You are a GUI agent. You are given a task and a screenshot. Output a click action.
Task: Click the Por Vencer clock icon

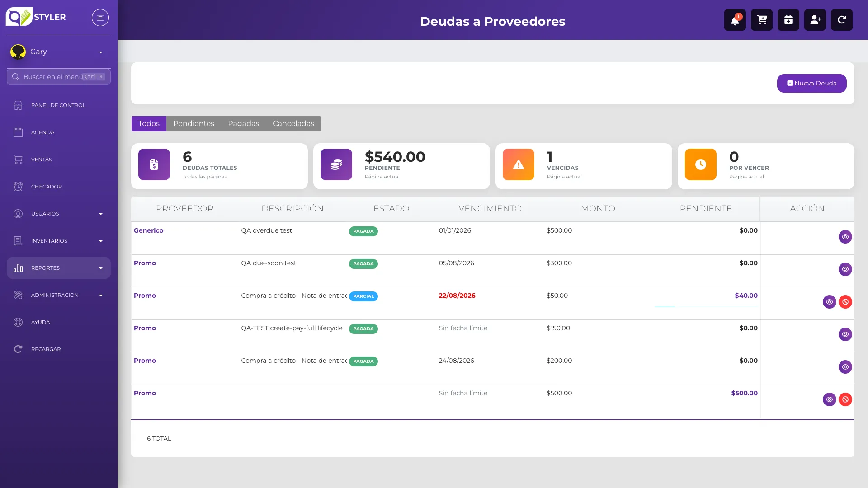(701, 164)
